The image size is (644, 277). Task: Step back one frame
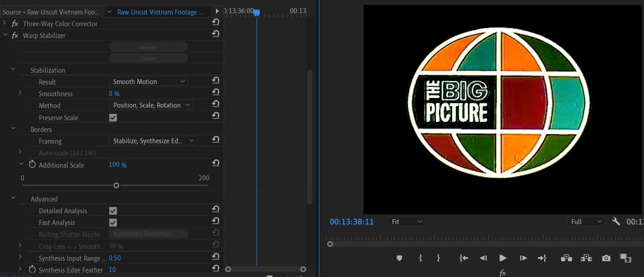coord(483,258)
